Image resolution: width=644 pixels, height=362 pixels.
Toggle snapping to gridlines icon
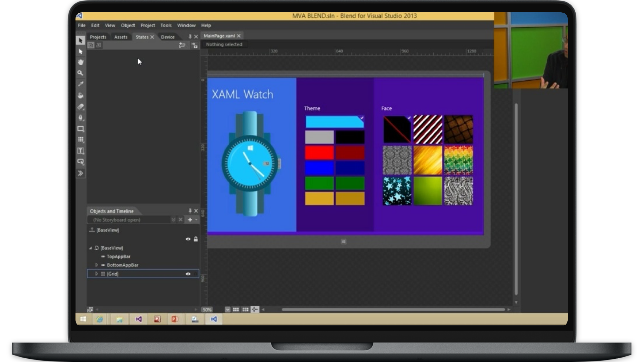tap(245, 310)
